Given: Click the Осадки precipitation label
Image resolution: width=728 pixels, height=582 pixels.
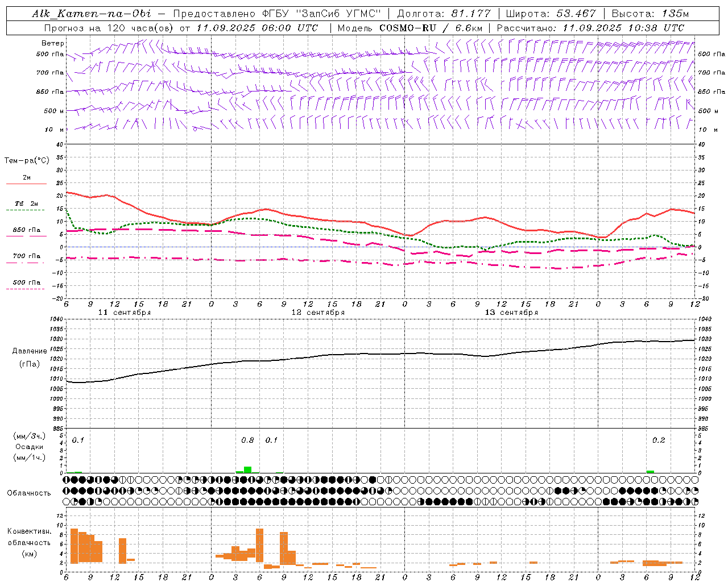Looking at the screenshot, I should pos(30,447).
